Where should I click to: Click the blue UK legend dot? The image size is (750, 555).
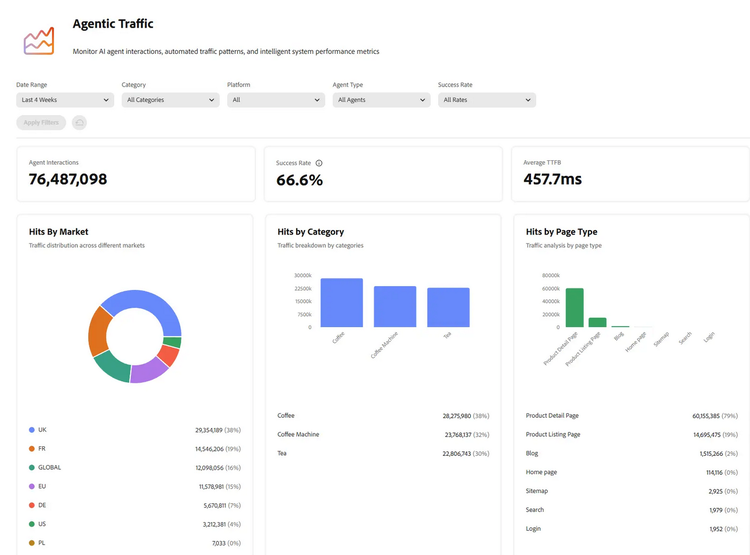click(32, 430)
